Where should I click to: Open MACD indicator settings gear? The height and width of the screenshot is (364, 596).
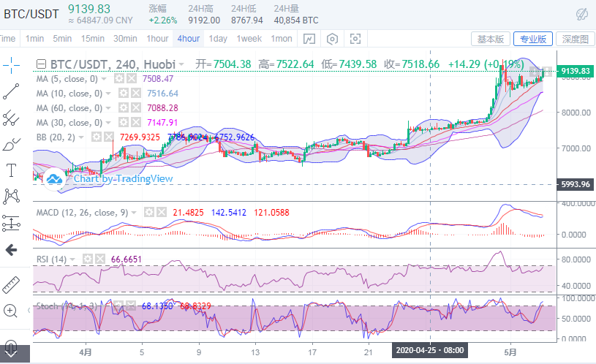(148, 212)
